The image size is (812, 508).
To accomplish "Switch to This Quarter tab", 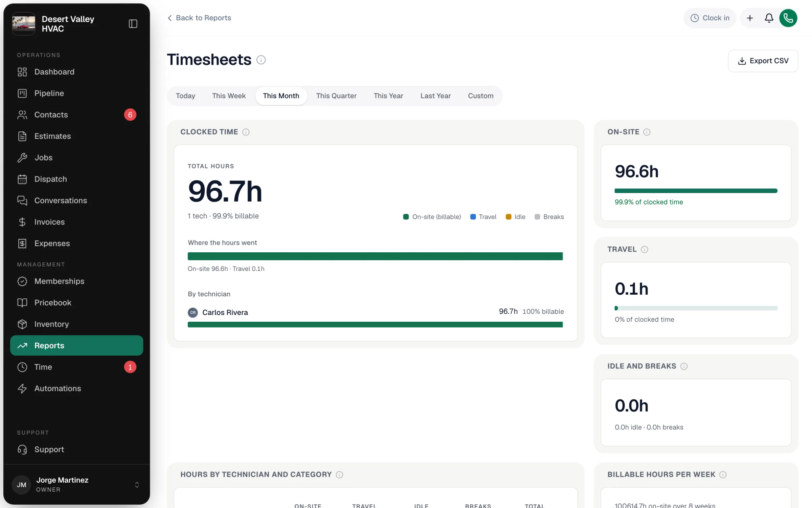I will pyautogui.click(x=336, y=96).
